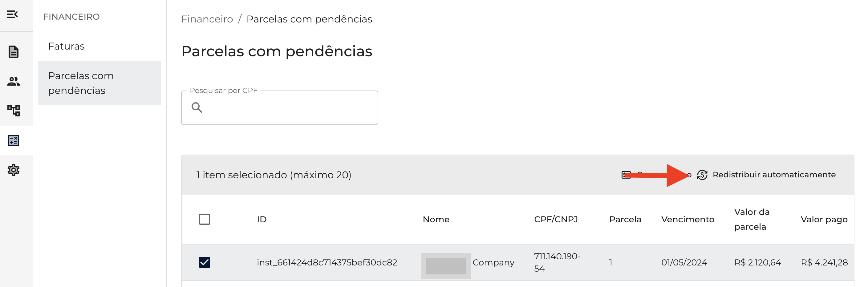Click the CPF/CNPJ column header
Screen dimensions: 868x287
tap(556, 219)
